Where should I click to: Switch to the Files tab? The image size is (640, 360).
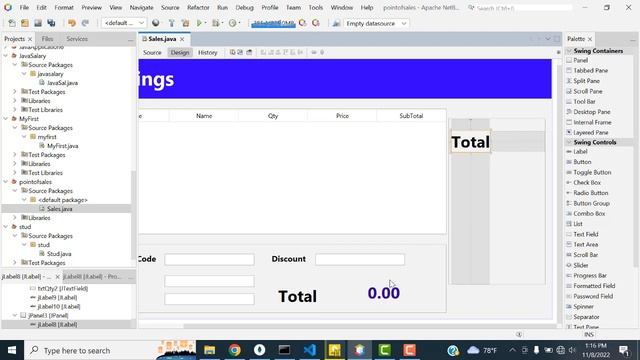47,39
